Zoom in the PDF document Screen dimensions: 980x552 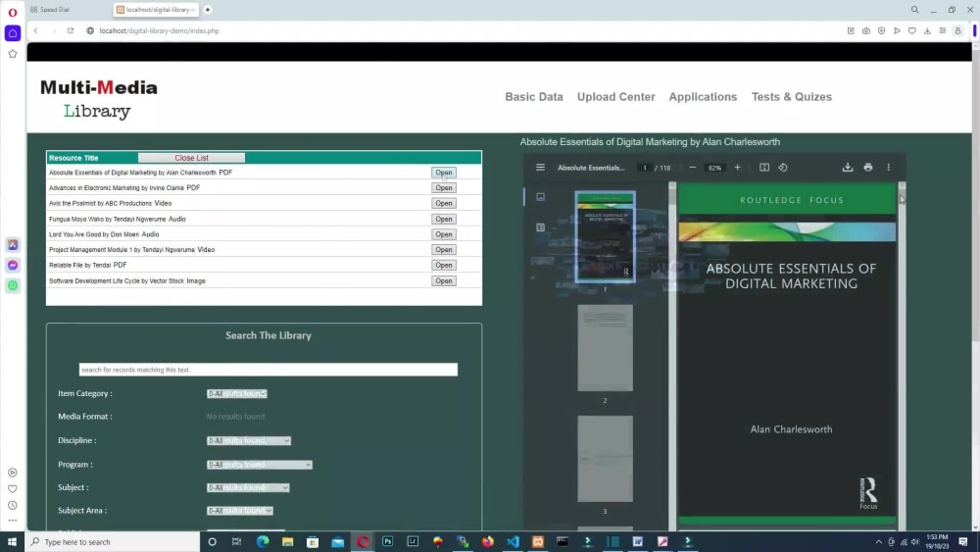pos(738,168)
